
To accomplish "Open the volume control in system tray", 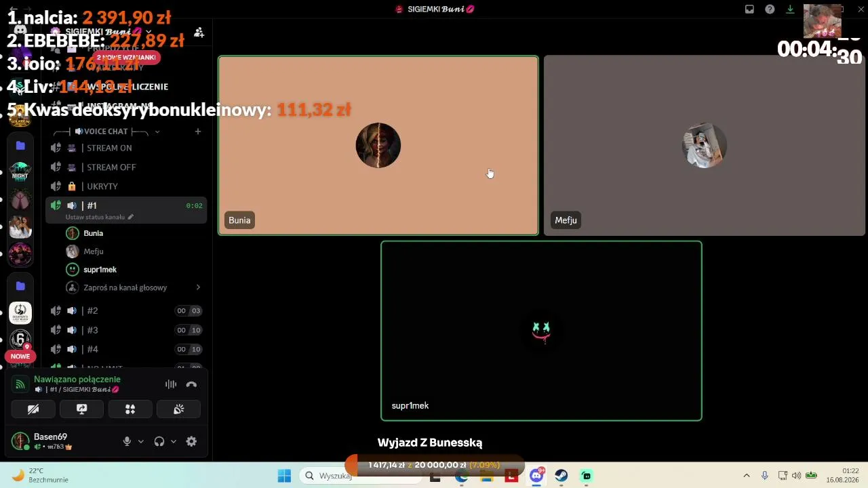I will (796, 476).
